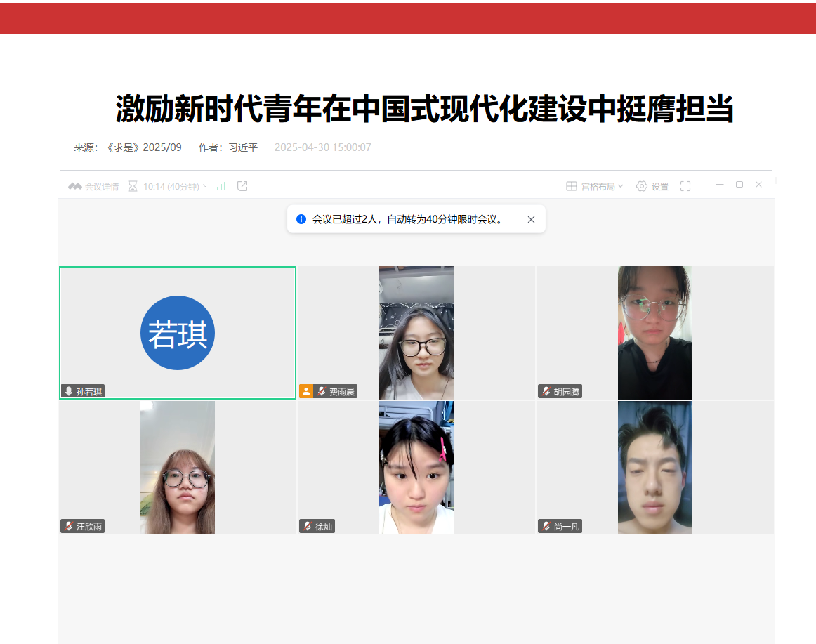Select 尚一凡 video tile
This screenshot has width=816, height=644.
[655, 468]
